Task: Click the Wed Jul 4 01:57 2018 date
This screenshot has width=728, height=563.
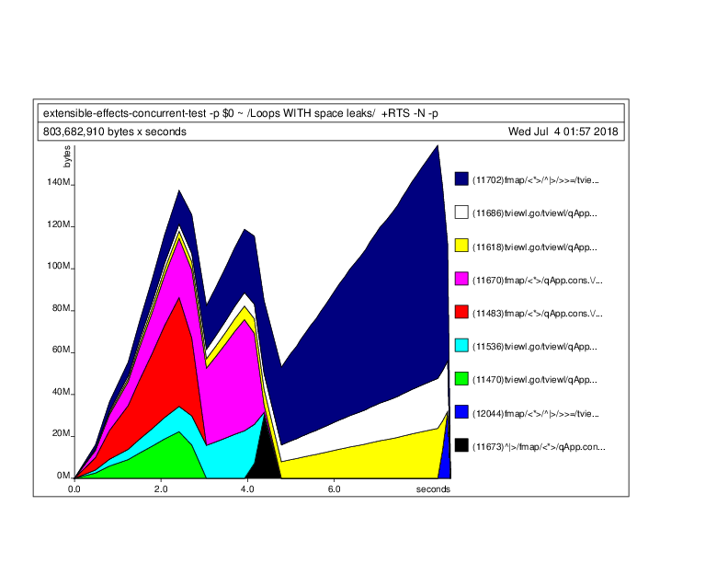Action: (564, 132)
